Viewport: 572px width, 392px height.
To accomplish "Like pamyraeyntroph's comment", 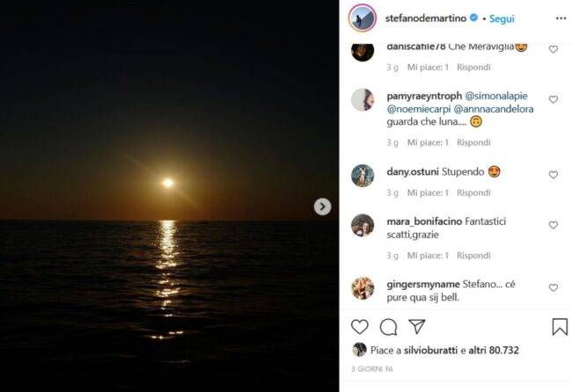I will click(553, 99).
